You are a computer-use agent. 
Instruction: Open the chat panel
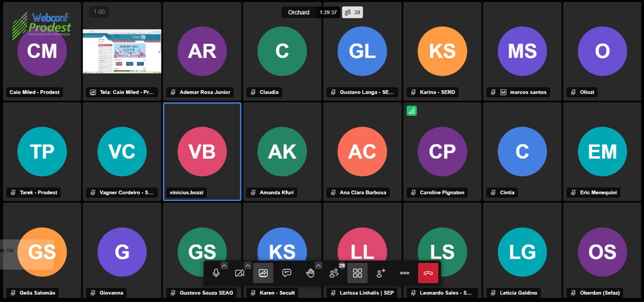point(287,273)
